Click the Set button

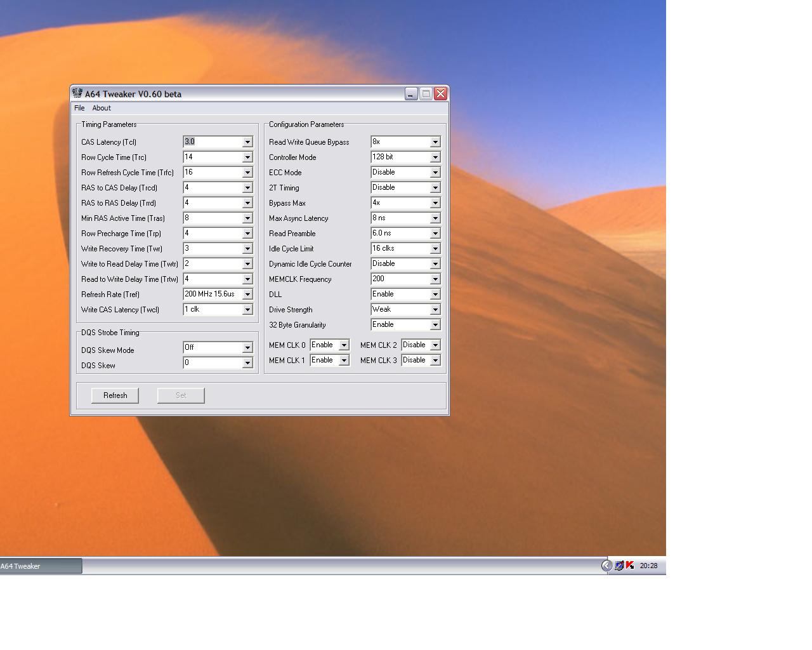click(181, 395)
